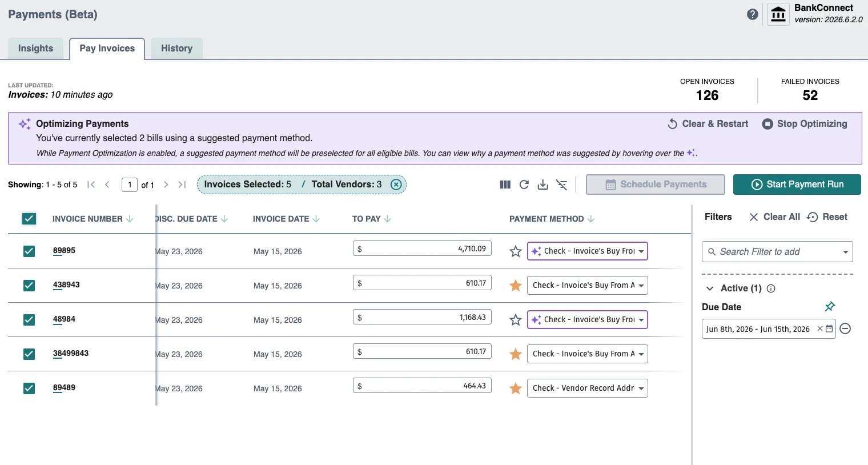Open payment method dropdown for invoice 89489

point(587,388)
